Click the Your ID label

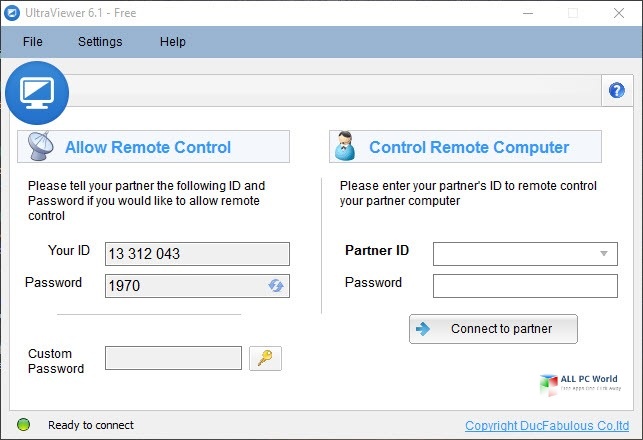[68, 250]
